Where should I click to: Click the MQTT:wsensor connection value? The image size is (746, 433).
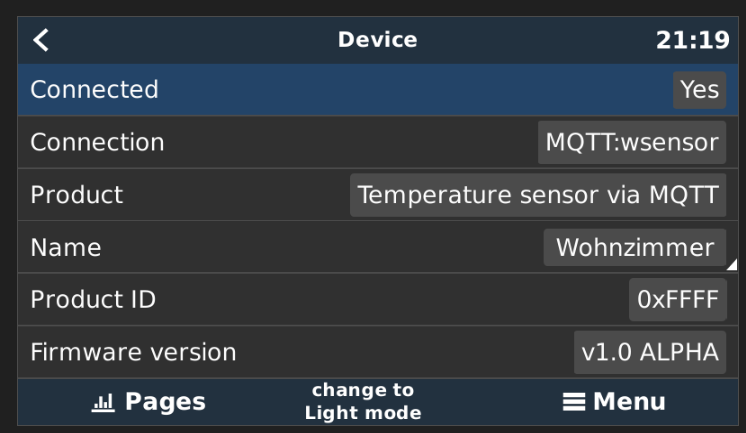click(x=632, y=142)
